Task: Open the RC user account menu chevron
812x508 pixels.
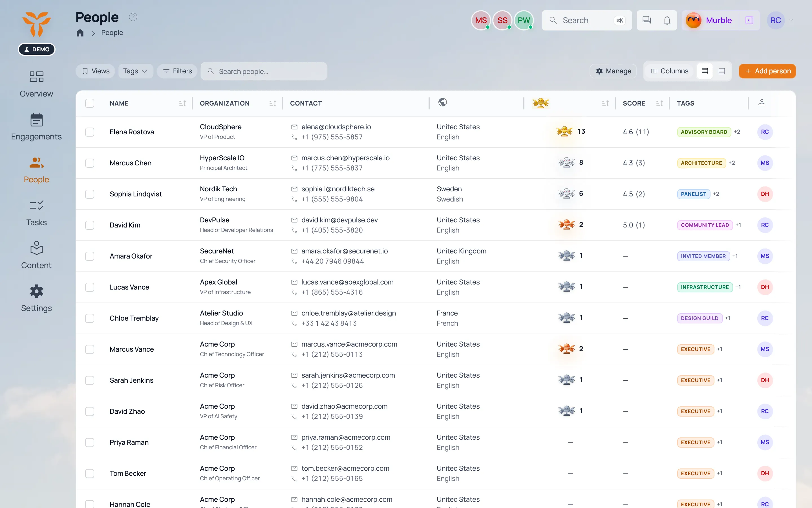Action: pos(791,20)
